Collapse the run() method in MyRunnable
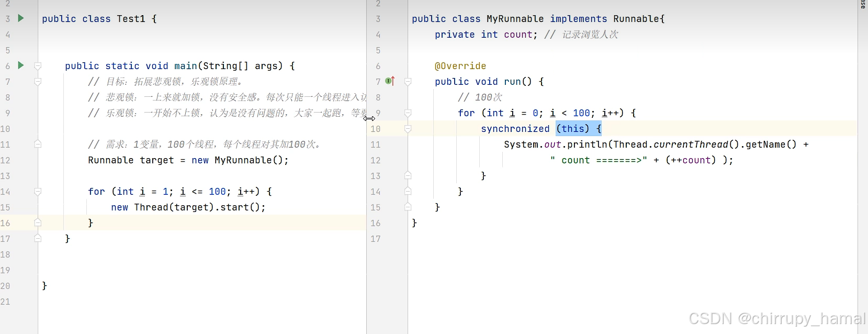This screenshot has width=868, height=334. pyautogui.click(x=408, y=82)
